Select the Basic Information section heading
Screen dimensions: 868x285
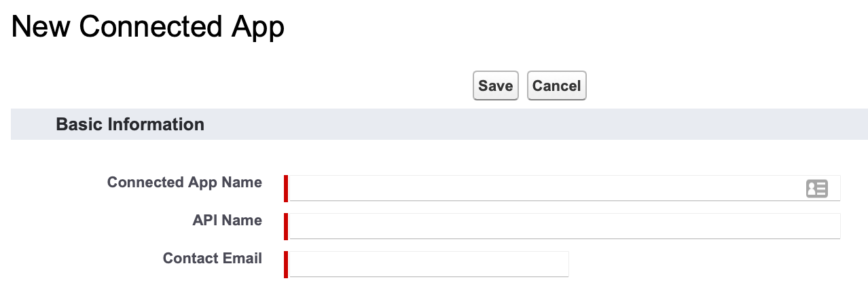point(130,124)
